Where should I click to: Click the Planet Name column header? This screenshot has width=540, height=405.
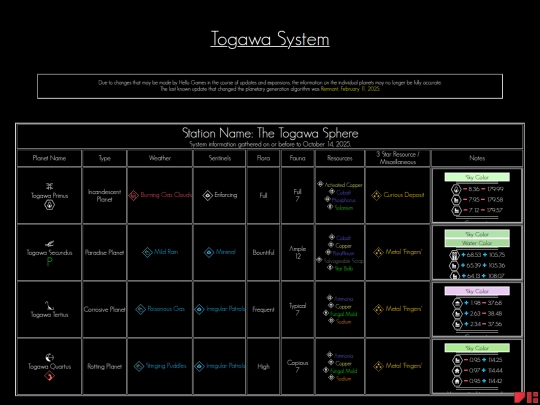[49, 158]
